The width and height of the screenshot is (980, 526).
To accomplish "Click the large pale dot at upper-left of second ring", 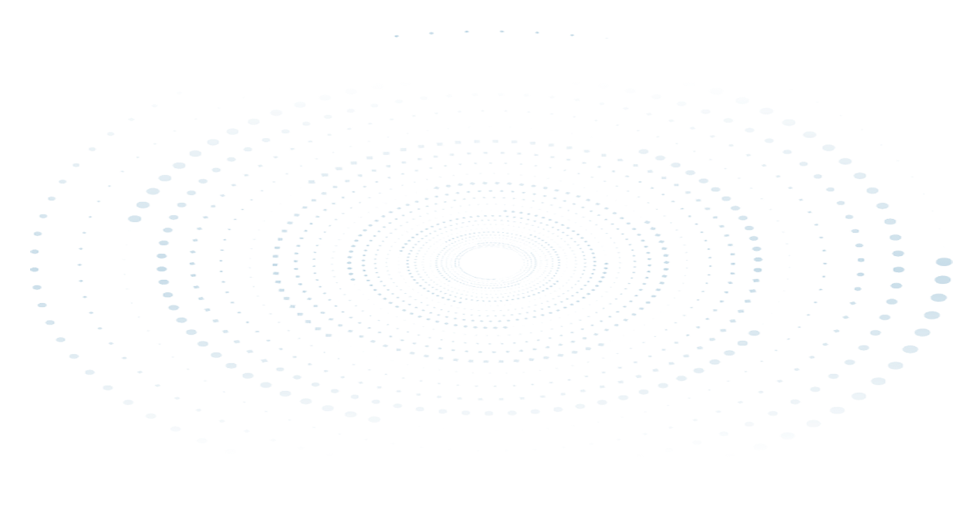I will pos(134,218).
